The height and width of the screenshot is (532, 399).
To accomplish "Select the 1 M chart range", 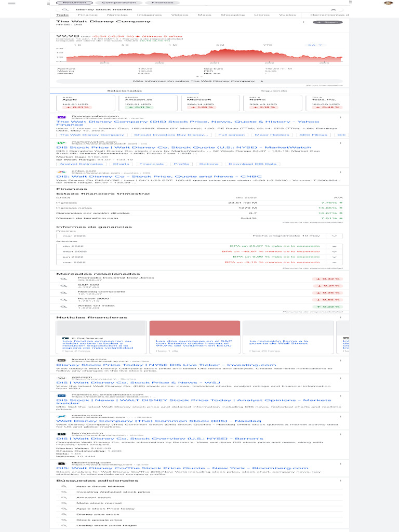I will click(172, 45).
